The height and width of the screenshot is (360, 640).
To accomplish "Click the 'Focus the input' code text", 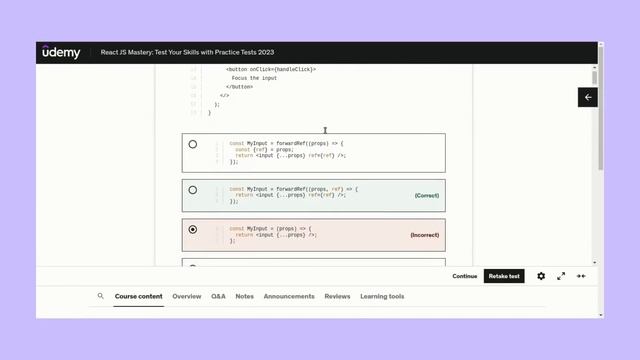I will pyautogui.click(x=254, y=78).
